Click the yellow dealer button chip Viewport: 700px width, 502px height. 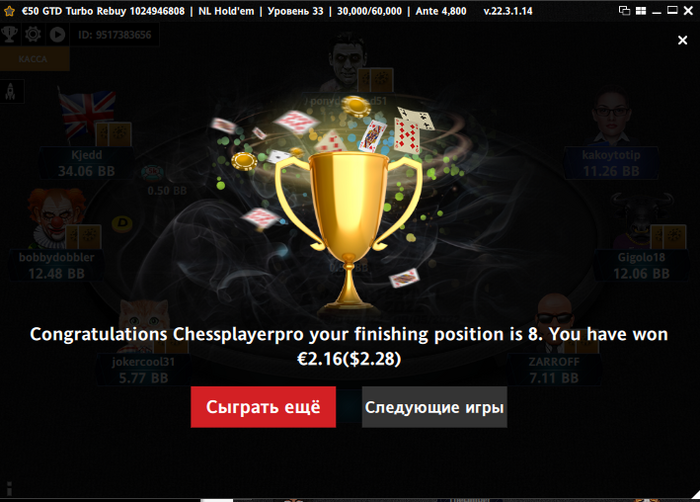tap(122, 223)
